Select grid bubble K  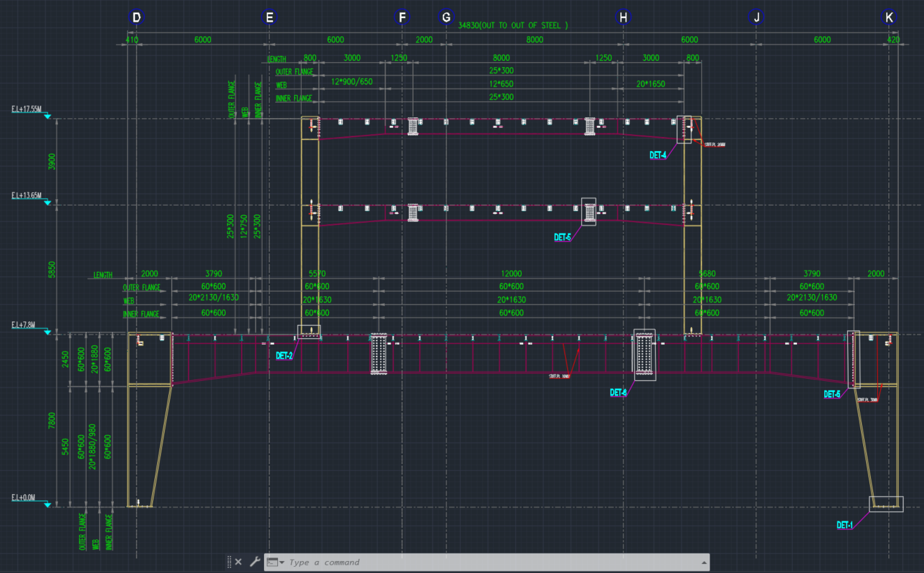[888, 17]
